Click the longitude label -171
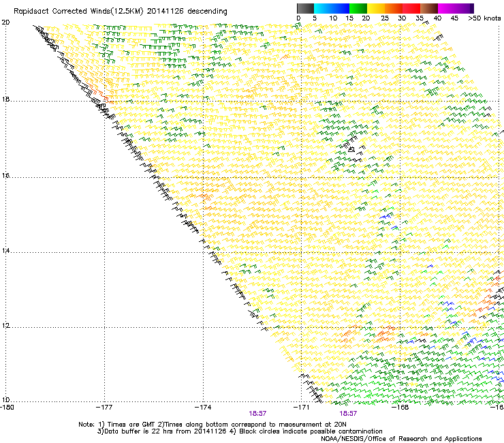Viewport: 504px width, 443px height. [x=301, y=408]
